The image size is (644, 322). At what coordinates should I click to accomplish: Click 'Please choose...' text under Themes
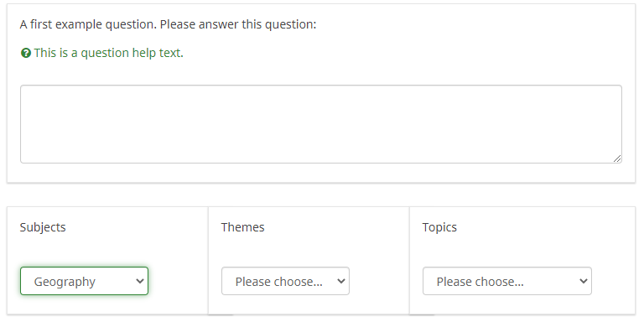[279, 282]
